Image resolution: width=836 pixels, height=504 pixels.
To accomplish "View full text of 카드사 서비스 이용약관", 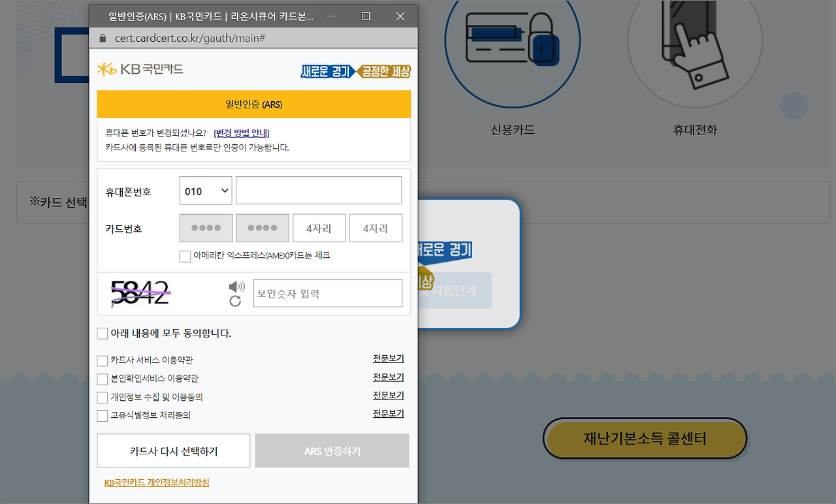I will coord(389,359).
